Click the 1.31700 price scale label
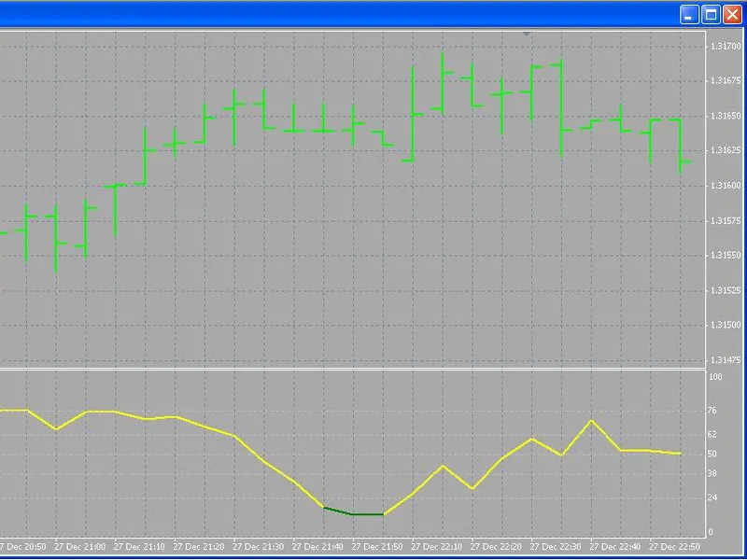This screenshot has width=747, height=560. tap(726, 46)
